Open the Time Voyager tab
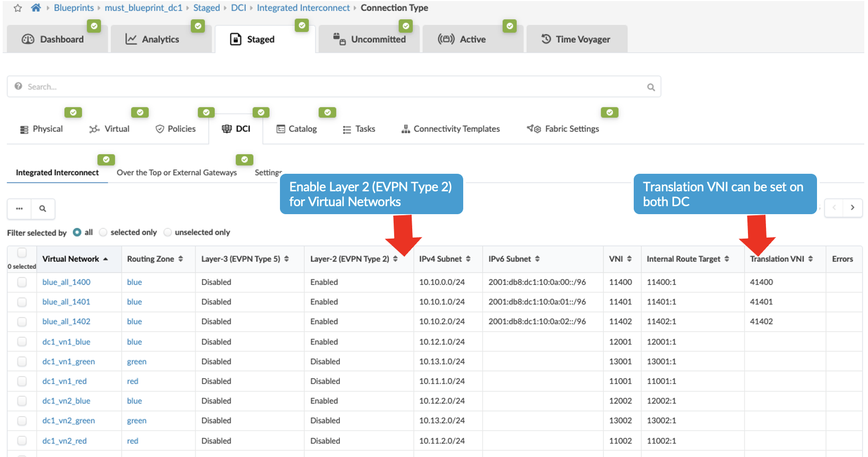The width and height of the screenshot is (868, 457). [x=576, y=39]
